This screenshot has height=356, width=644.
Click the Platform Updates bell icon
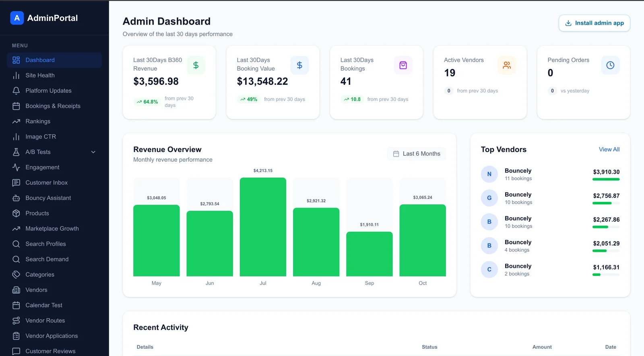point(16,91)
